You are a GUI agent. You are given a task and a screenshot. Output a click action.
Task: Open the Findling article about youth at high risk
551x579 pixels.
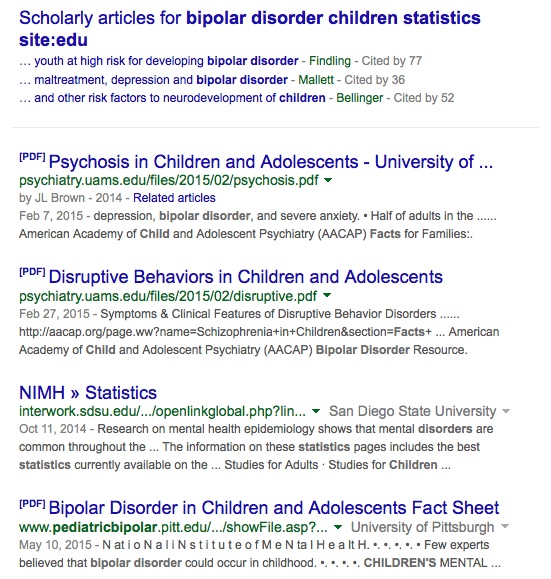coord(158,61)
